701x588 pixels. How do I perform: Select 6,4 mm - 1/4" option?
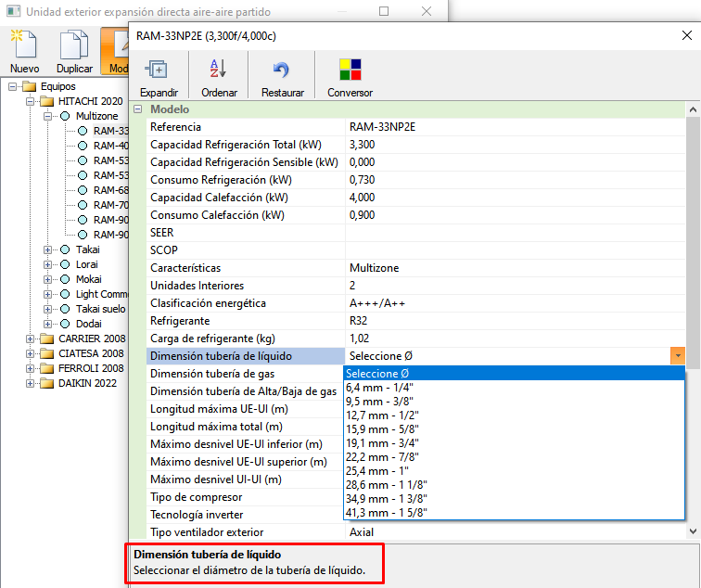[514, 388]
